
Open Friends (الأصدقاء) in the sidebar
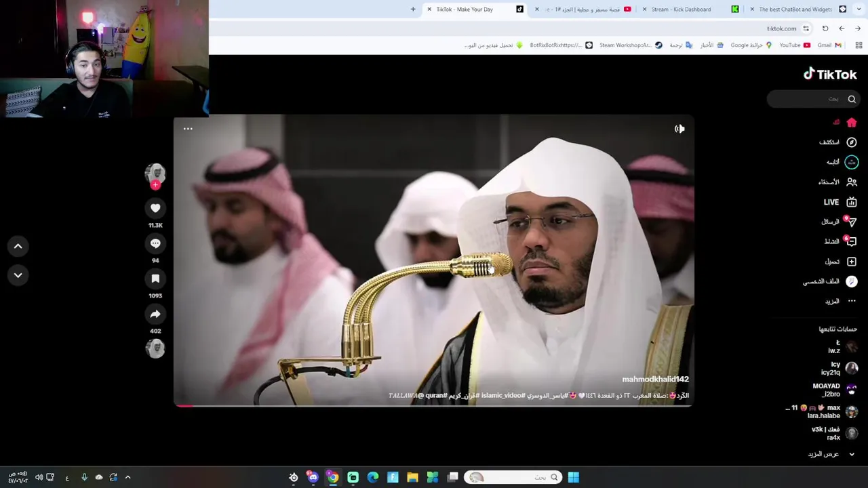(837, 182)
